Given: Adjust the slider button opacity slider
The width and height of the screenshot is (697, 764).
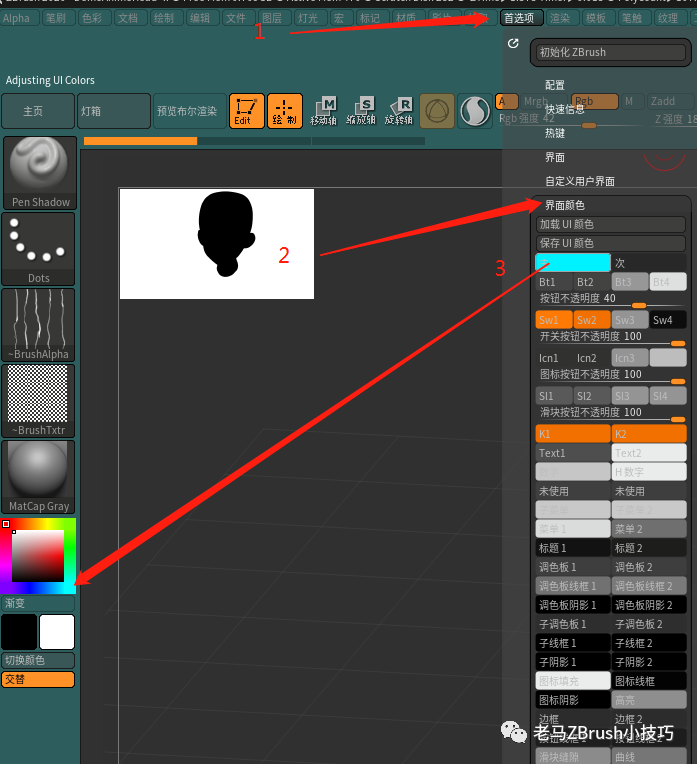Looking at the screenshot, I should pos(611,413).
